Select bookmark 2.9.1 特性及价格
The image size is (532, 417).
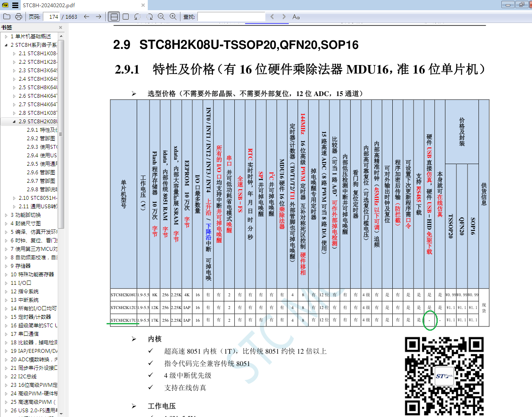pyautogui.click(x=42, y=130)
